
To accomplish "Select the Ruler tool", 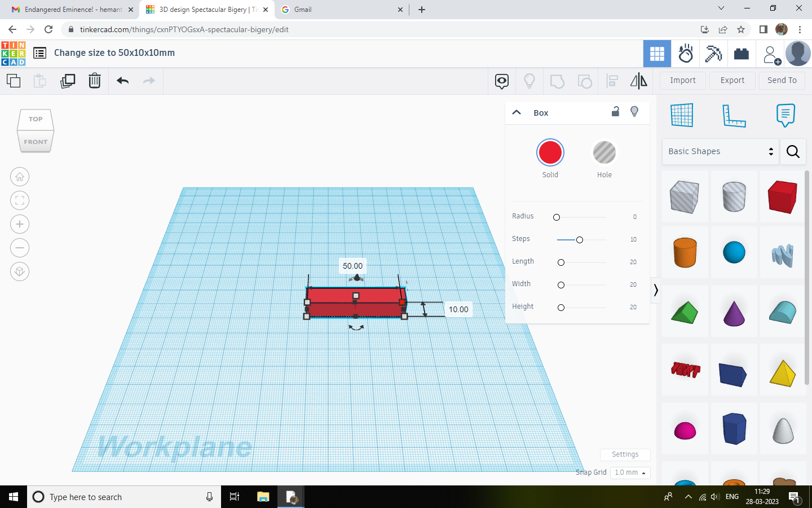I will pyautogui.click(x=734, y=115).
